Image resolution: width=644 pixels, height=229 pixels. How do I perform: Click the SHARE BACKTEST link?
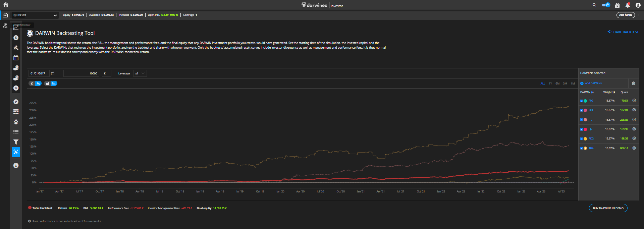623,32
